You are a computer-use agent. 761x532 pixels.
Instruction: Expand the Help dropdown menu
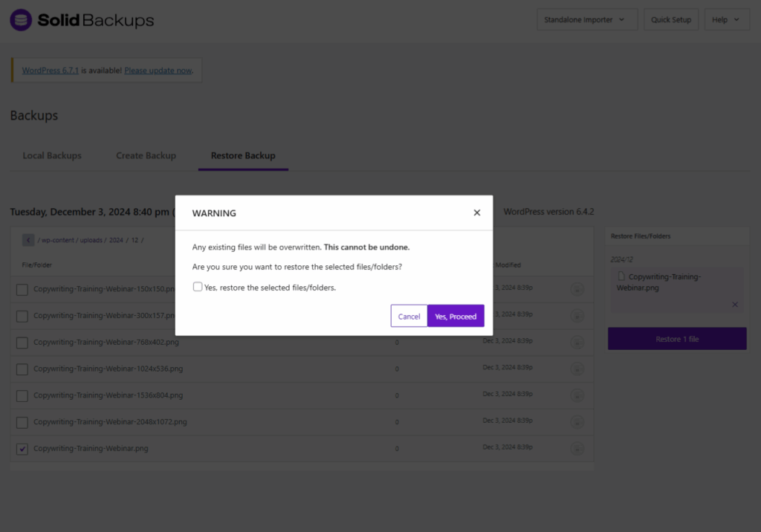[726, 20]
